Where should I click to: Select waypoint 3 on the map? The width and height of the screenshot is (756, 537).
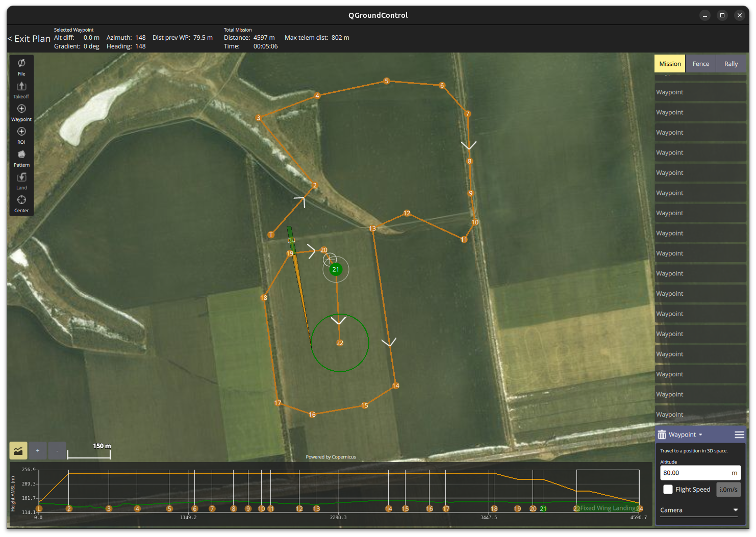tap(259, 118)
